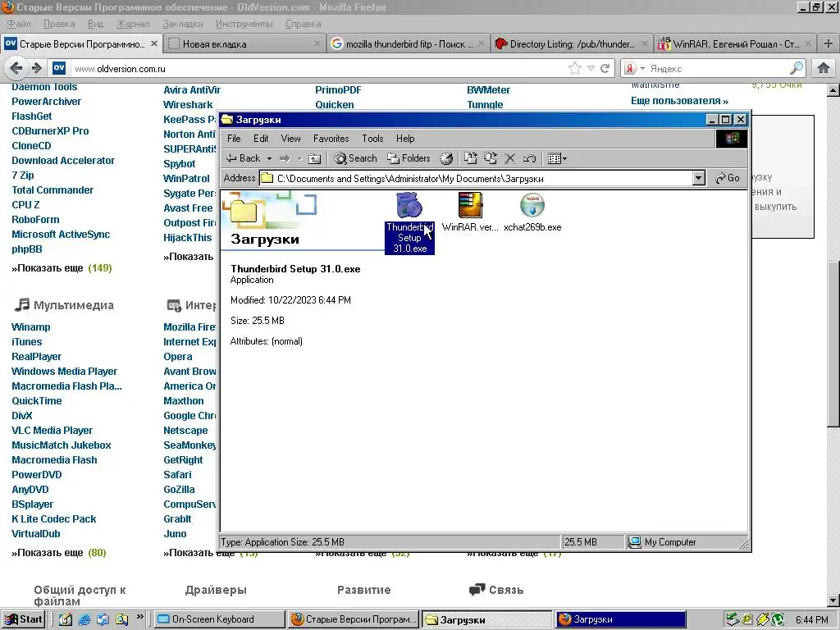
Task: Open the Wireshark link
Action: coord(188,105)
